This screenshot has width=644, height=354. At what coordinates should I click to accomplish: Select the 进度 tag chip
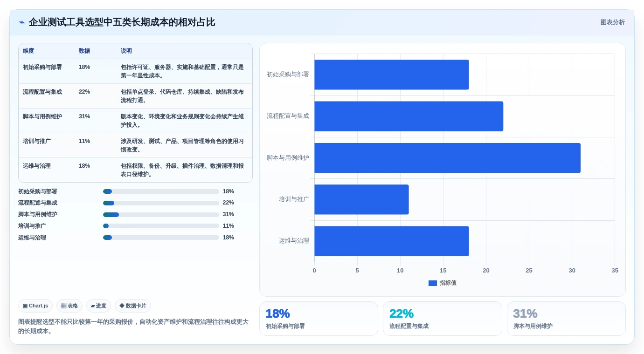coord(98,306)
